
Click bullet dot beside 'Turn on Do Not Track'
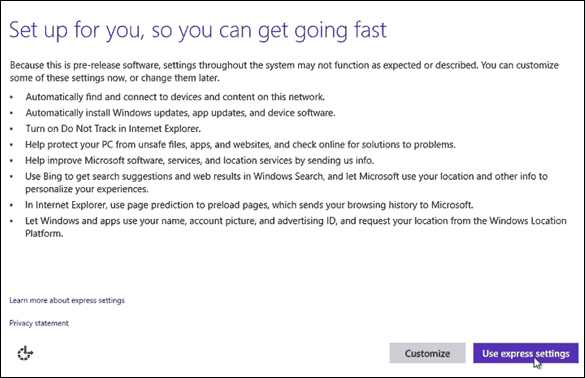click(12, 129)
